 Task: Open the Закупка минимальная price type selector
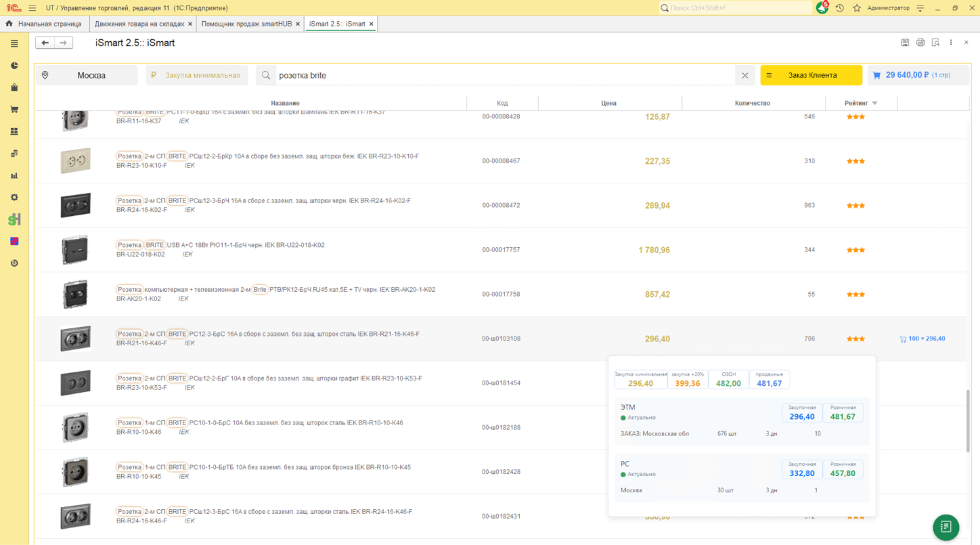click(x=197, y=75)
